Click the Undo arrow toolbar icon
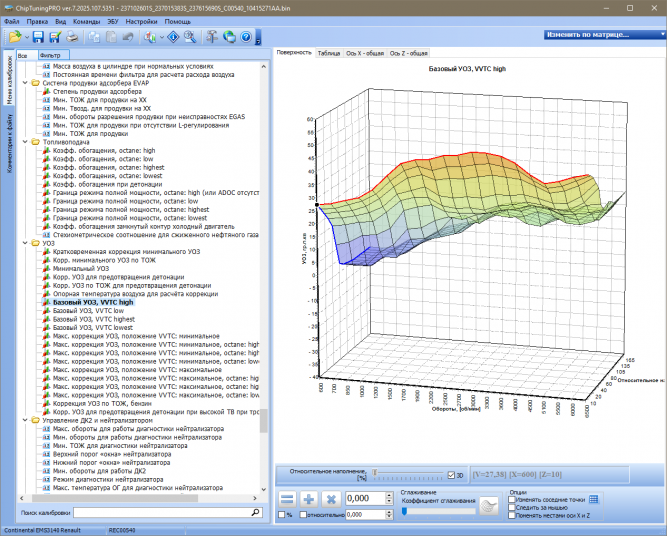This screenshot has height=536, width=667. [x=128, y=37]
